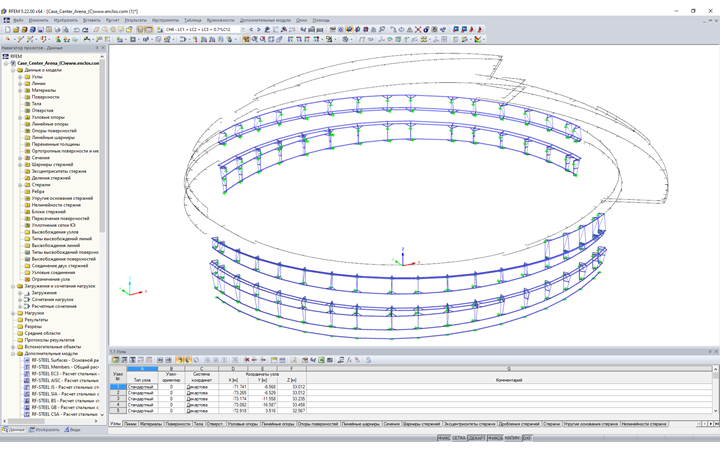This screenshot has height=450, width=720.
Task: Click the RFEM application icon in the menu bar
Action: [x=6, y=20]
